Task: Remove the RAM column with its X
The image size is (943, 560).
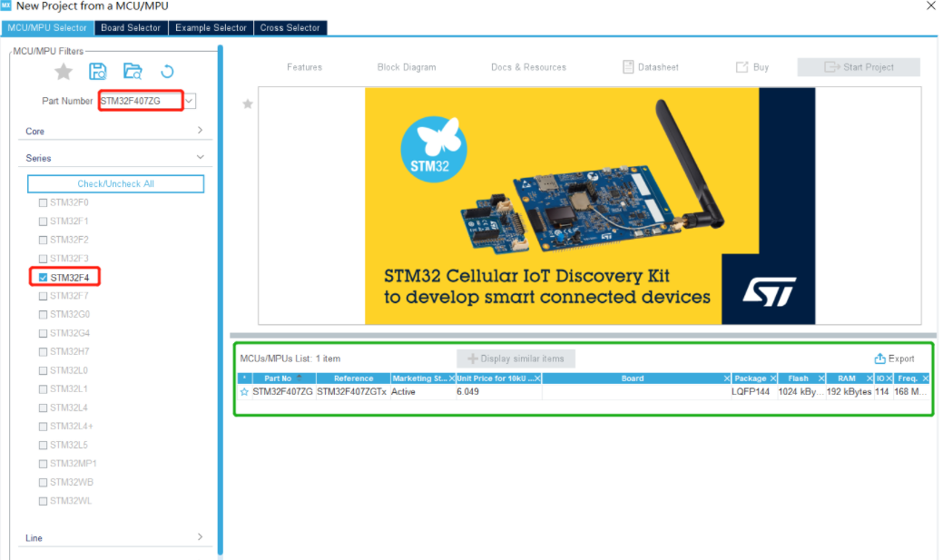Action: tap(869, 378)
